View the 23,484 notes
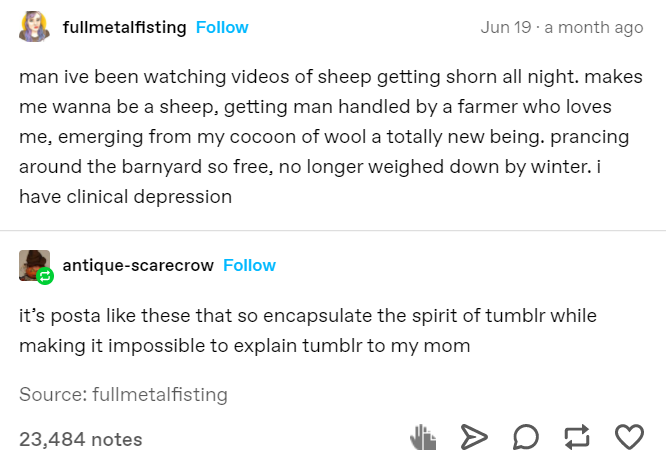The image size is (666, 463). click(x=81, y=439)
